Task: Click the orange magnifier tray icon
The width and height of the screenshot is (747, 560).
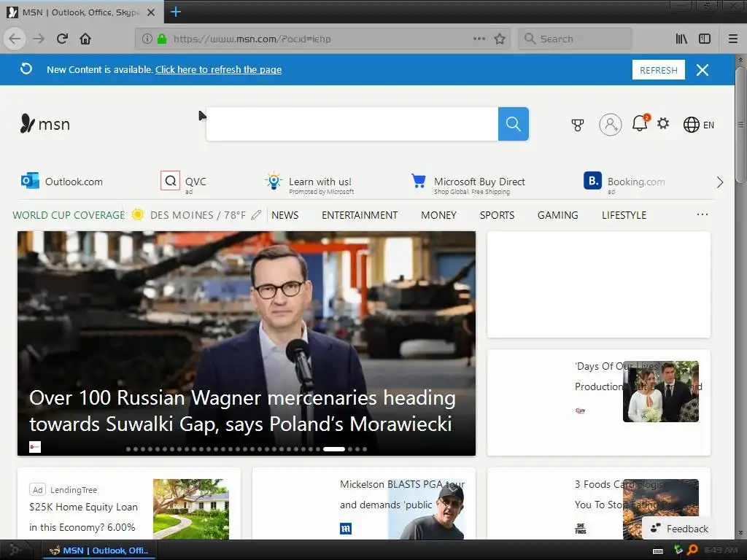Action: point(692,550)
